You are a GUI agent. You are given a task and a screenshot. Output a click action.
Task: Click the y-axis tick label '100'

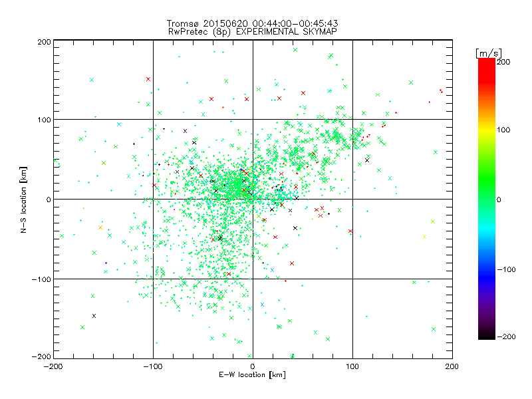[44, 120]
